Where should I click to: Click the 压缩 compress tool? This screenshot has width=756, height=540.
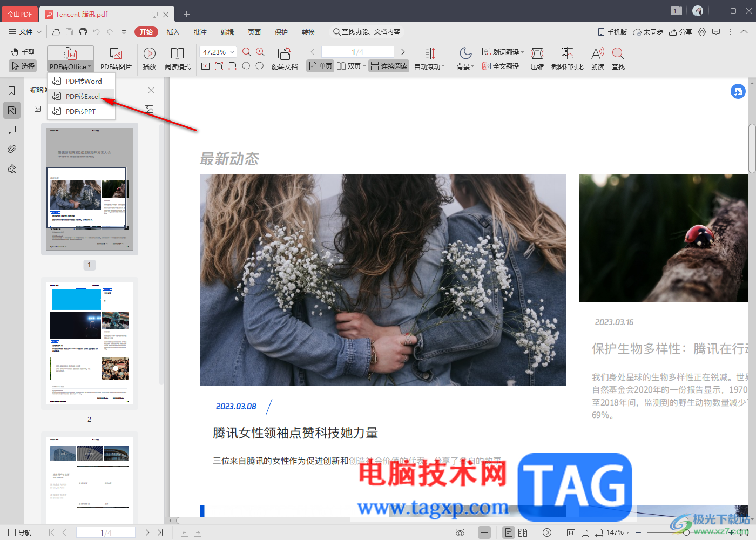point(537,59)
